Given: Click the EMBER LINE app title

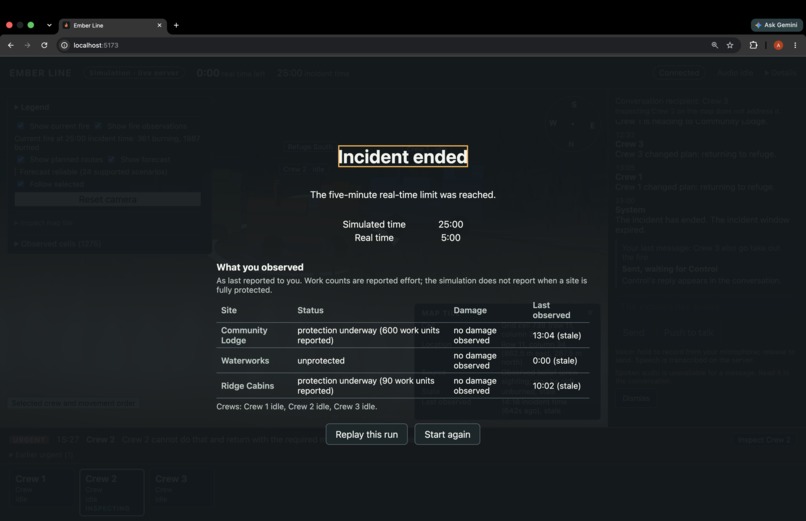Looking at the screenshot, I should pyautogui.click(x=40, y=73).
